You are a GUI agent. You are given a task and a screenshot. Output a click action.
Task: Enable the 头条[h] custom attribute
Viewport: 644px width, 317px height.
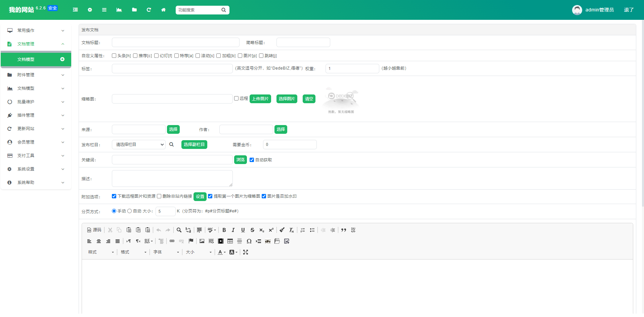click(x=114, y=55)
